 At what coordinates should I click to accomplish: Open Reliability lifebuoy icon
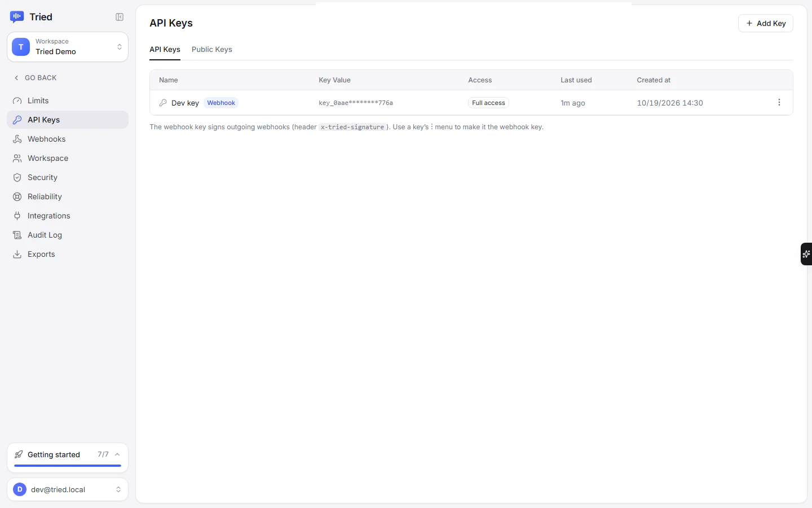pos(17,196)
